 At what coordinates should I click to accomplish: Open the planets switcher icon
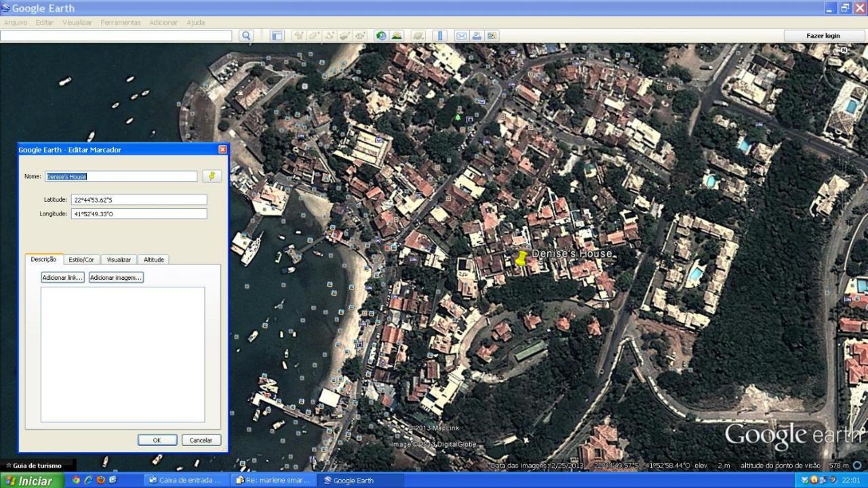[418, 36]
